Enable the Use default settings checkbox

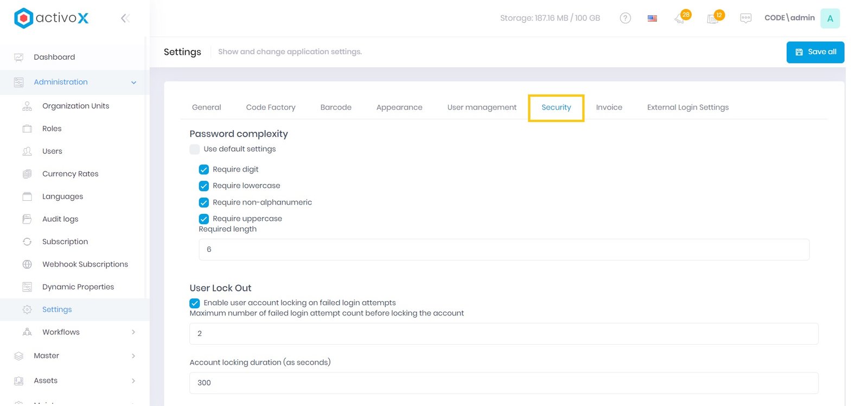[195, 149]
